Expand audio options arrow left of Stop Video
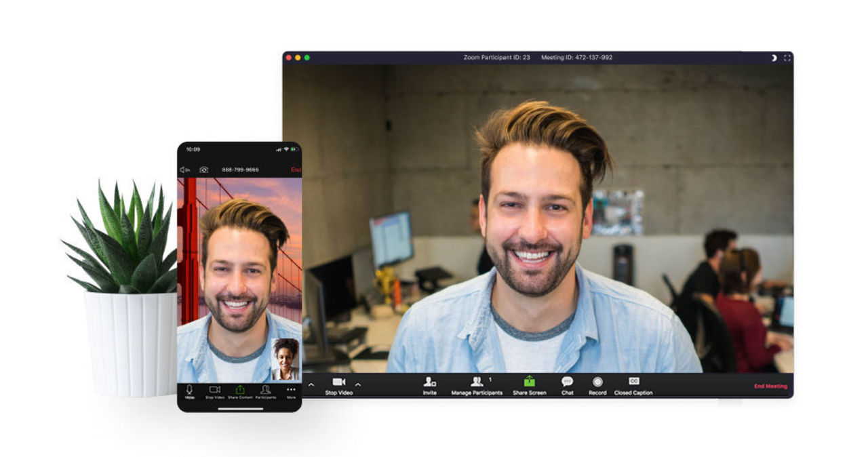Screen dimensions: 868x457 [311, 384]
